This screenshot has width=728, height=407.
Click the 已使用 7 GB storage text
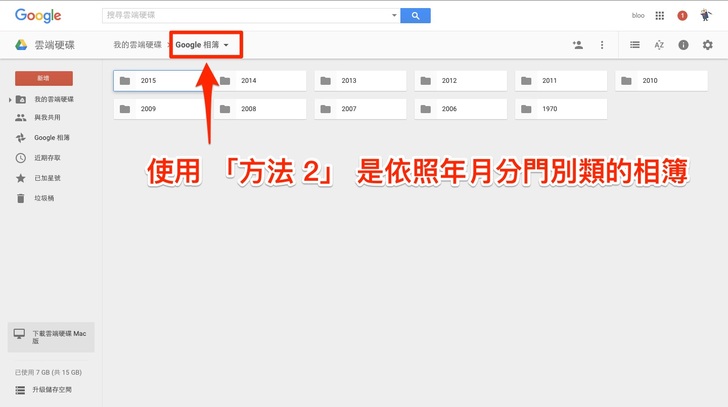(48, 372)
